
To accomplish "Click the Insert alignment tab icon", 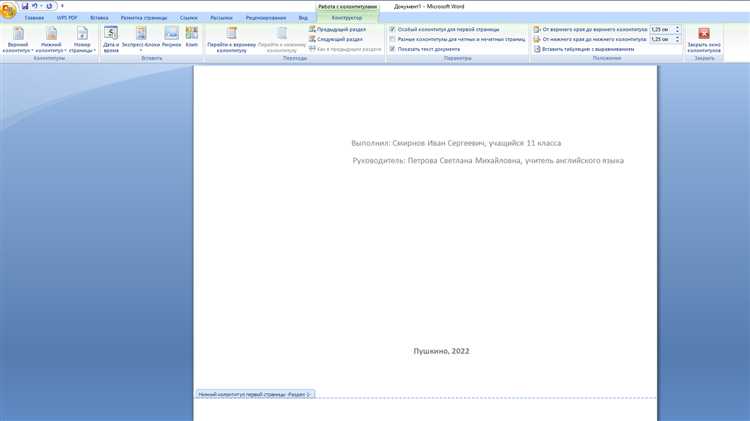I will pyautogui.click(x=537, y=49).
